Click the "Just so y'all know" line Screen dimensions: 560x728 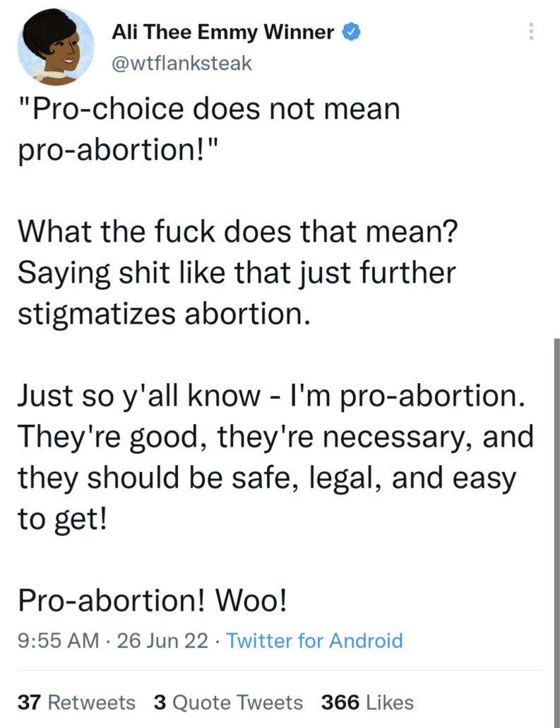[x=270, y=396]
